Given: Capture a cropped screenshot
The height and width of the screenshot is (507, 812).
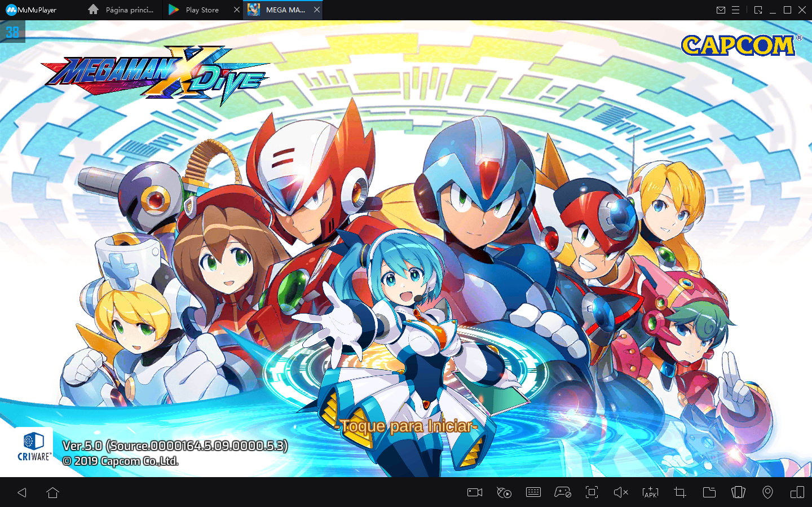Looking at the screenshot, I should click(679, 492).
